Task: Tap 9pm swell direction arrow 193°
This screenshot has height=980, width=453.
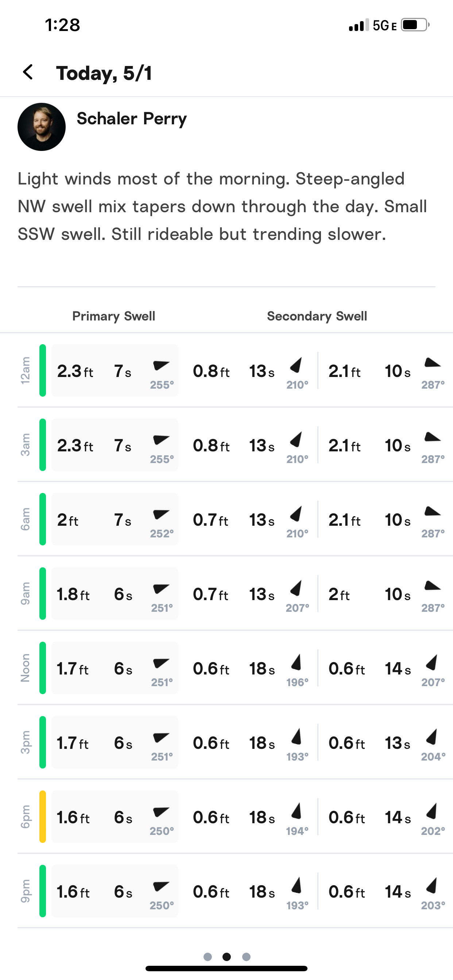Action: click(x=296, y=885)
